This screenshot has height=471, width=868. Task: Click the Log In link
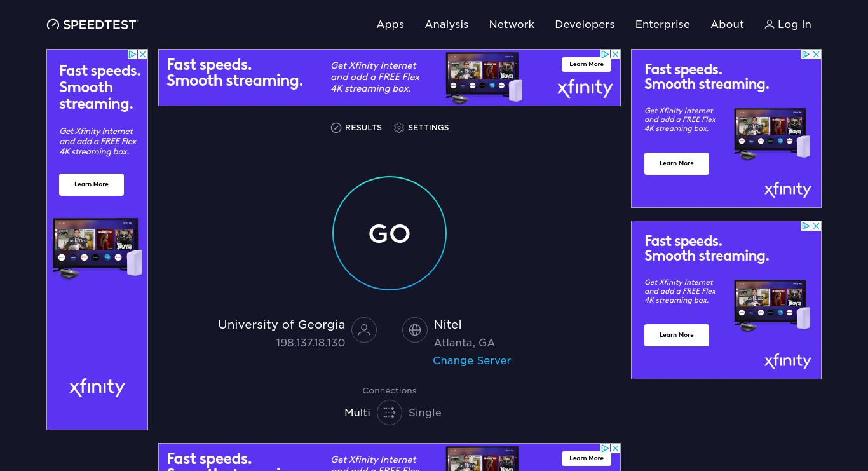click(x=788, y=24)
